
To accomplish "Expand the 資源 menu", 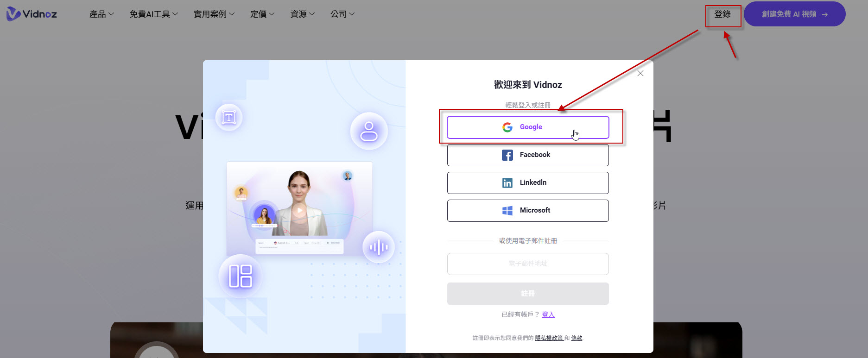I will coord(303,14).
